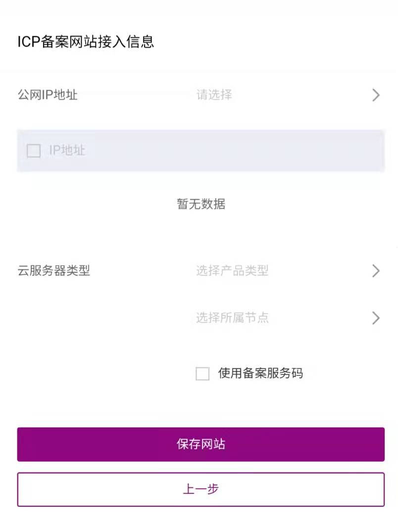The width and height of the screenshot is (398, 532).
Task: Focus the 选择产品类型 placeholder text
Action: 232,271
